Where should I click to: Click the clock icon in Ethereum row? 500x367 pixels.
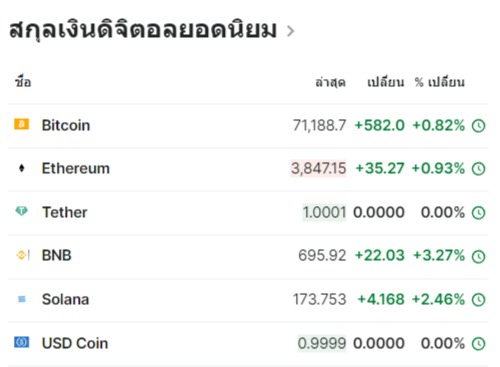coord(478,169)
